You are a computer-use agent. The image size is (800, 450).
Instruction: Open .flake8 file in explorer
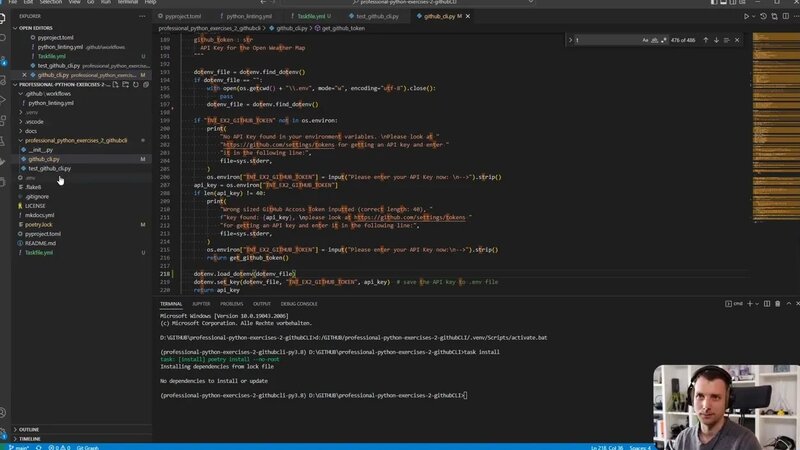[82, 187]
